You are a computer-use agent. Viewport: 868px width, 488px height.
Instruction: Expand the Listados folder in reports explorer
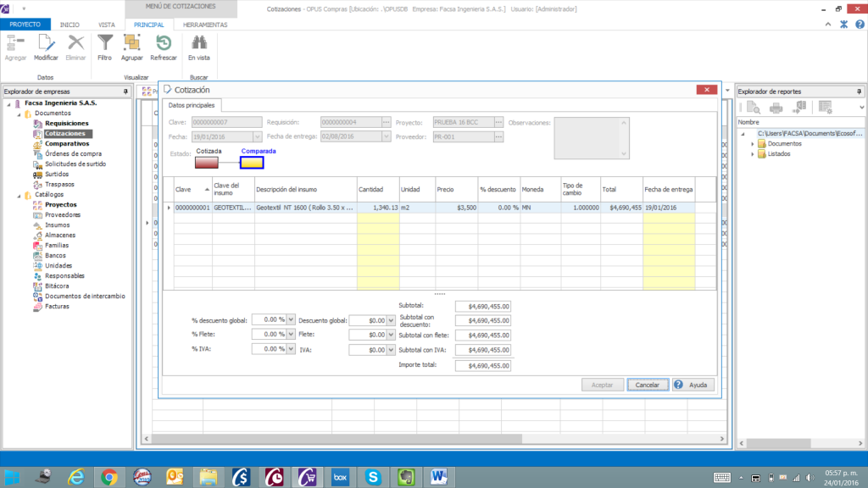click(752, 154)
